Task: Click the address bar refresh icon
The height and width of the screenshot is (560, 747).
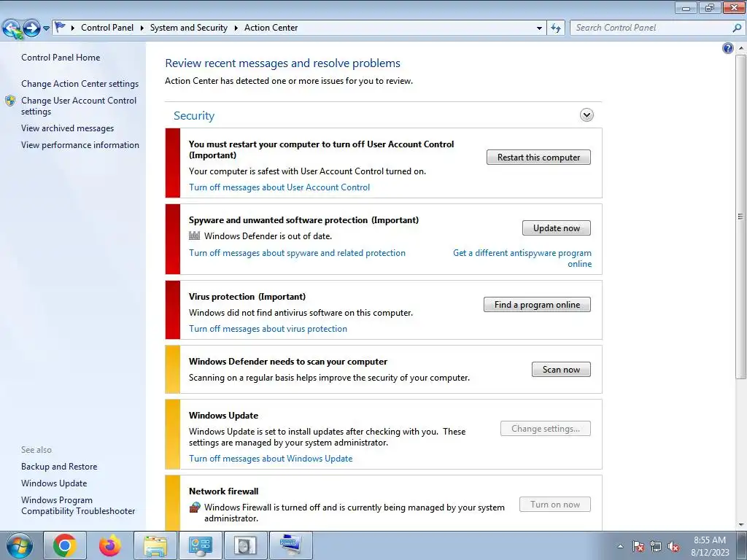Action: [556, 28]
